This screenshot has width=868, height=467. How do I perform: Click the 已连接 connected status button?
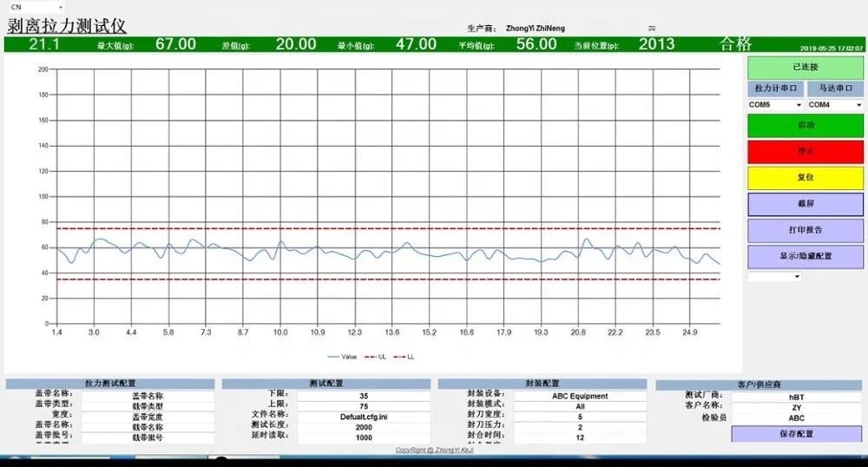(x=806, y=67)
